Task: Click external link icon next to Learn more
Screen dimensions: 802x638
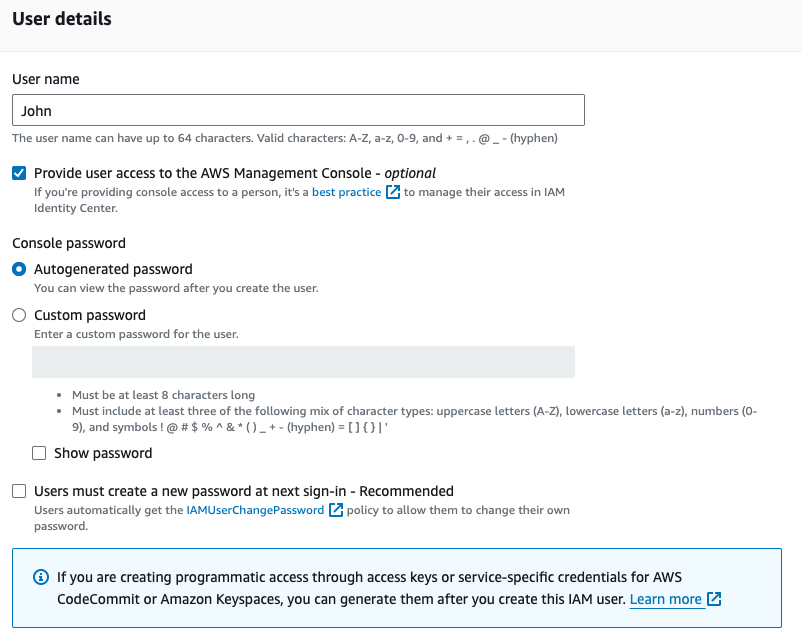Action: [x=714, y=599]
